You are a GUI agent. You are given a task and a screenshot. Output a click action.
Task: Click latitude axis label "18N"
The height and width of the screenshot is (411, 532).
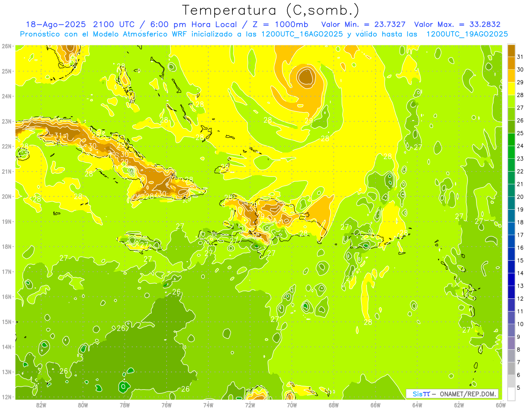tap(7, 247)
